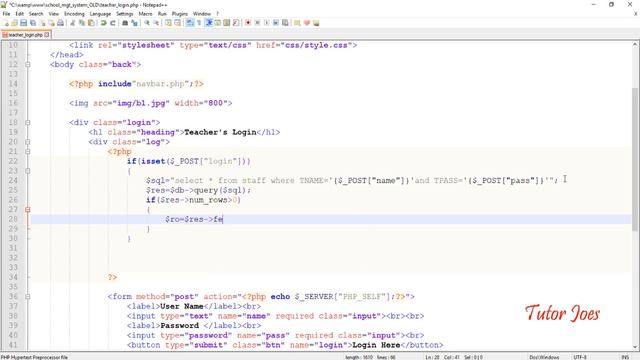
Task: Click the Zoom In magnifier icon
Action: pyautogui.click(x=147, y=23)
